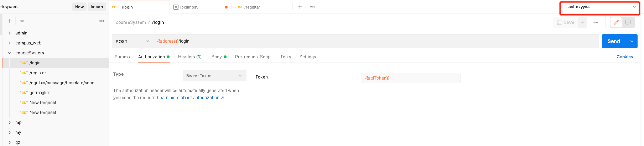Open a new request tab with plus icon
The height and width of the screenshot is (146, 644).
[x=300, y=7]
